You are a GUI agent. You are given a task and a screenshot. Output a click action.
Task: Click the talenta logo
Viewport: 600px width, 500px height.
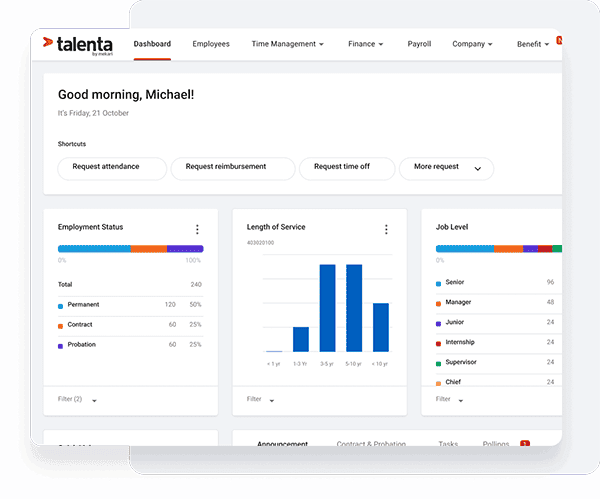point(78,46)
